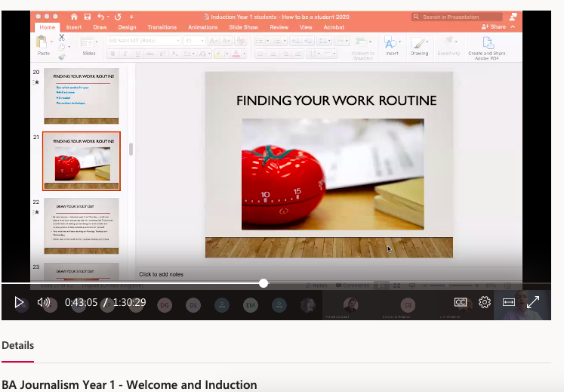The width and height of the screenshot is (564, 392).
Task: Open the Insert ribbon tab
Action: tap(74, 27)
